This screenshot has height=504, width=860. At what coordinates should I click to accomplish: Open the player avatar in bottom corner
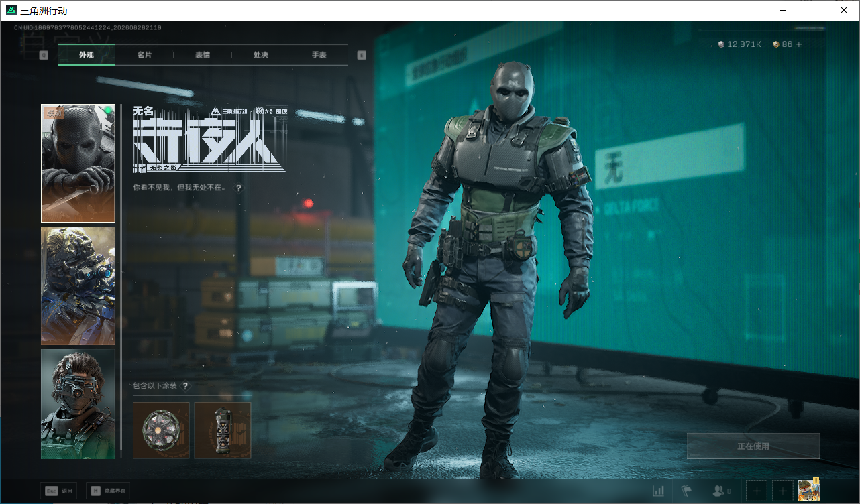[809, 490]
